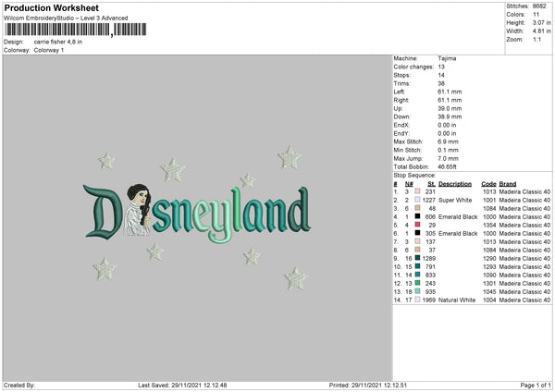Select the dark teal swatch coded 1290
Image resolution: width=555 pixels, height=392 pixels.
pyautogui.click(x=418, y=258)
